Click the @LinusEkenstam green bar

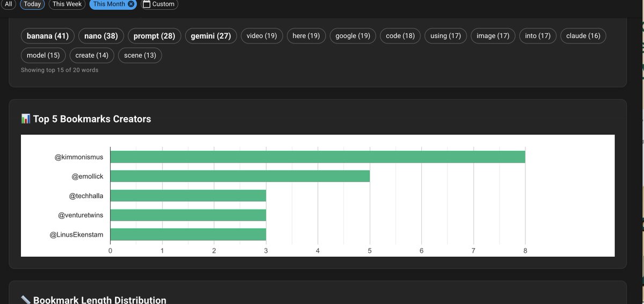click(x=188, y=235)
